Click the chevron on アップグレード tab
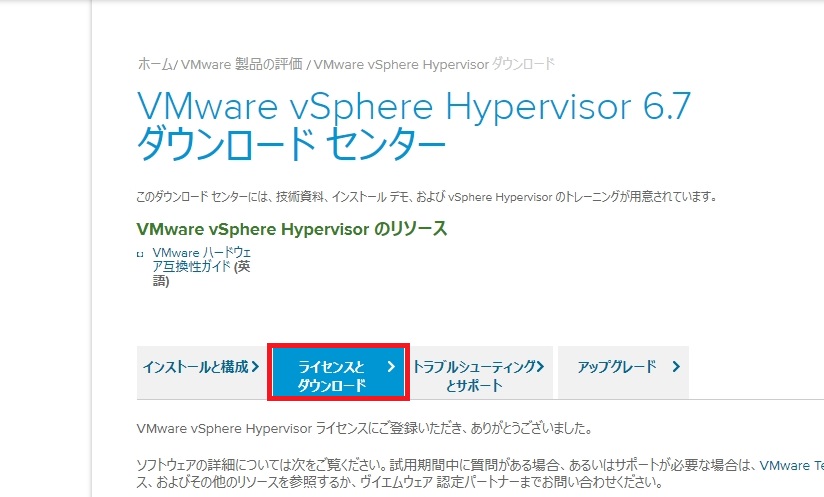 tap(676, 367)
